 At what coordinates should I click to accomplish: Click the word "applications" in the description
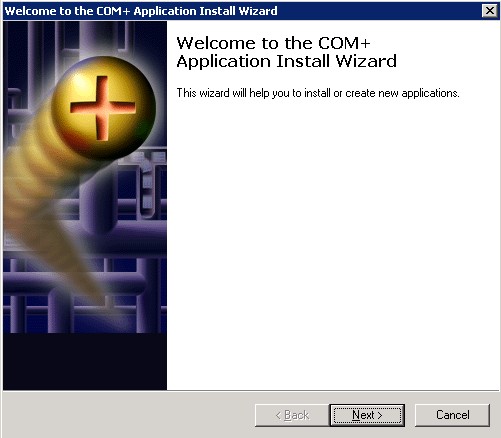coord(429,93)
